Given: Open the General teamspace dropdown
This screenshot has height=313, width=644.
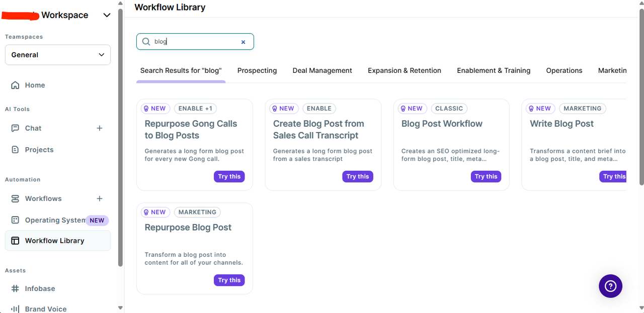Looking at the screenshot, I should click(58, 55).
